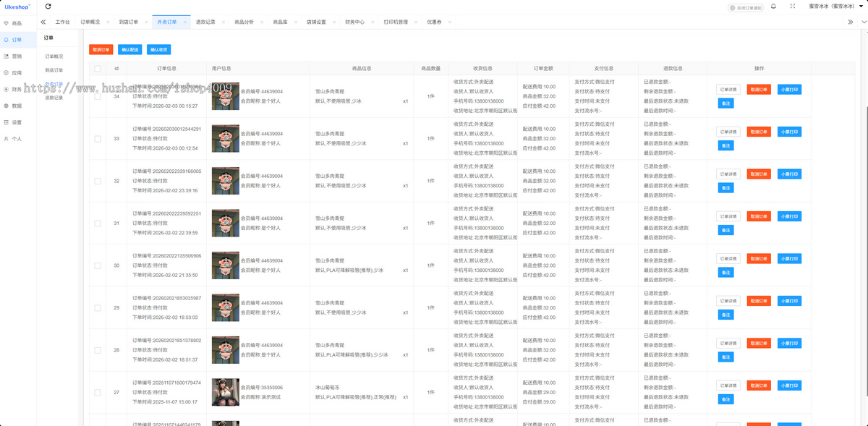Open 设置 settings section in sidebar

(x=13, y=122)
